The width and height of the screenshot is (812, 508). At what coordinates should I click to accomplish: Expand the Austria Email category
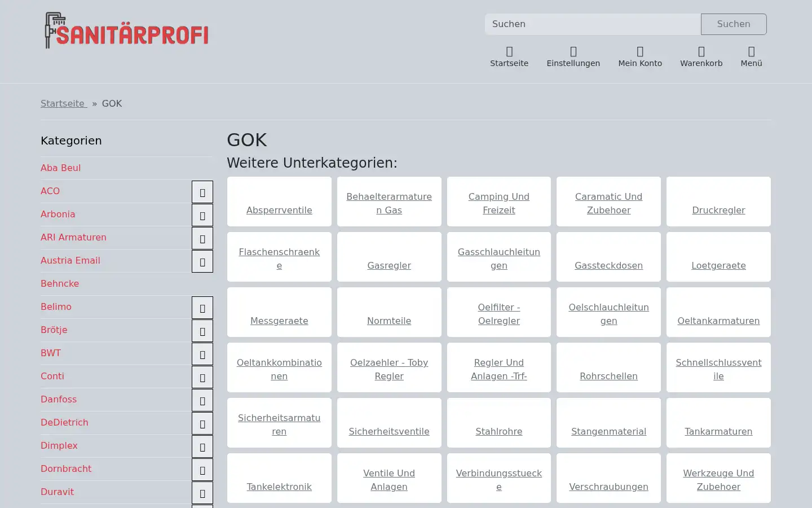202,261
